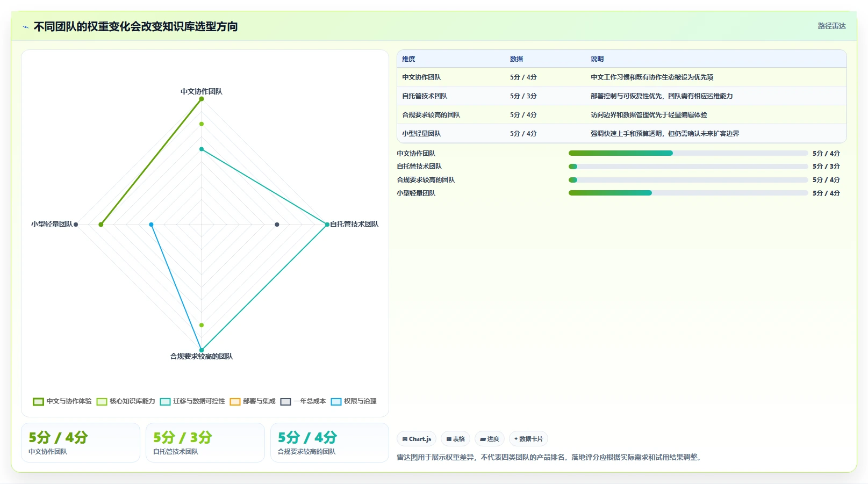Click the page title 不同团队的权重变化会改变知识库选型方向
868x484 pixels.
pyautogui.click(x=135, y=27)
